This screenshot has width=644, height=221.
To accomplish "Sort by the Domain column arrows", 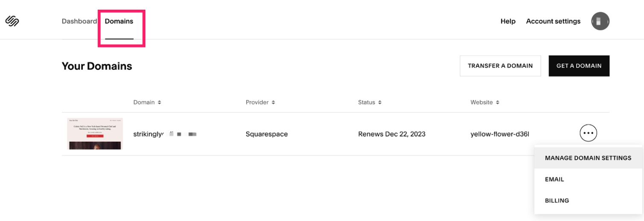I will (x=159, y=103).
